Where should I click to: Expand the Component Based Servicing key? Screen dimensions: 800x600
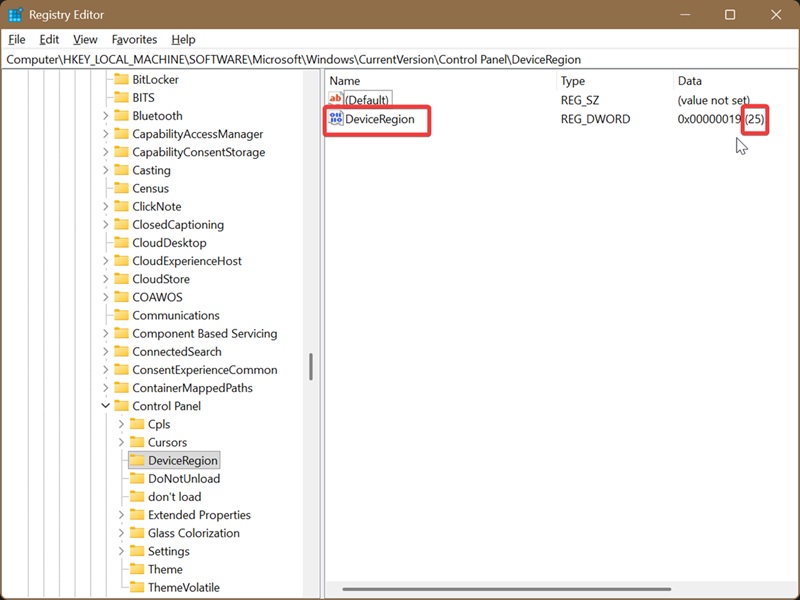(x=106, y=333)
